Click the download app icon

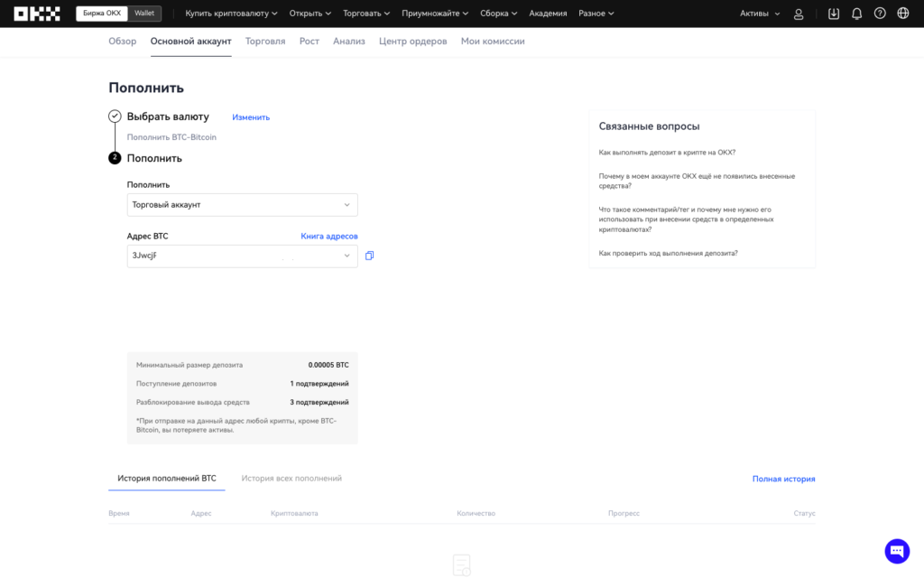point(833,14)
